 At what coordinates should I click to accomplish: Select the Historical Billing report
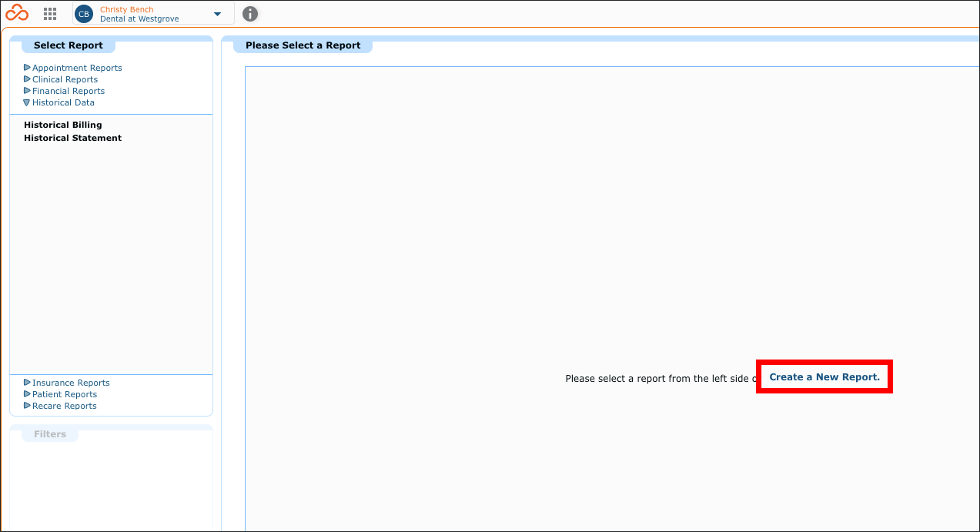coord(63,125)
